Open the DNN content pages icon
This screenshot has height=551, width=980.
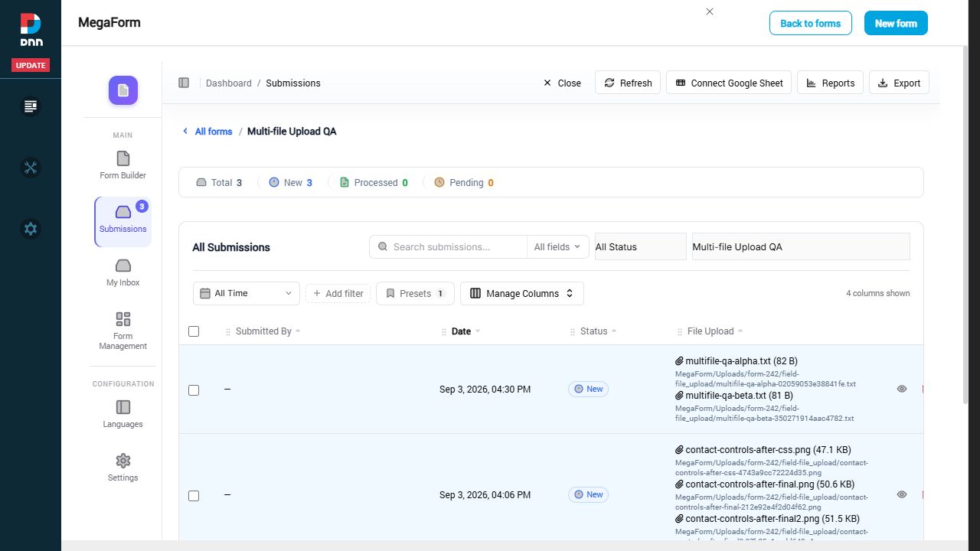click(31, 106)
